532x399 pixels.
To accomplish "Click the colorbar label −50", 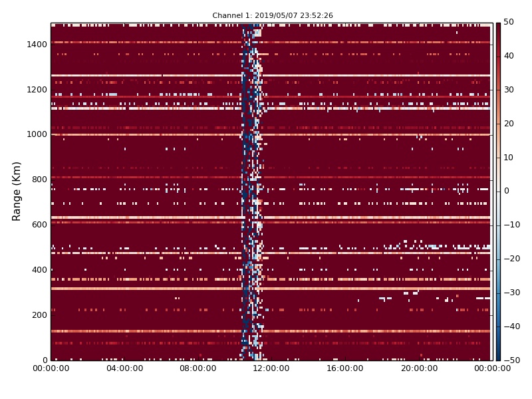I will [511, 360].
